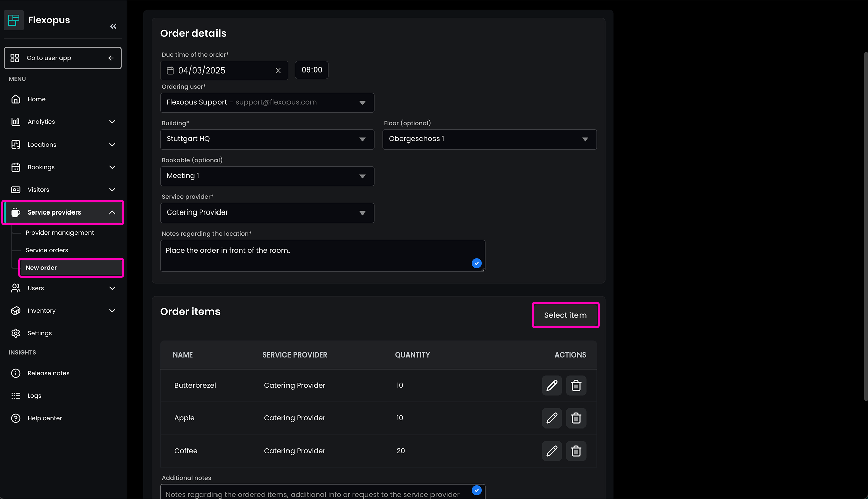The image size is (868, 499).
Task: Clear the due date with X icon
Action: pos(278,70)
